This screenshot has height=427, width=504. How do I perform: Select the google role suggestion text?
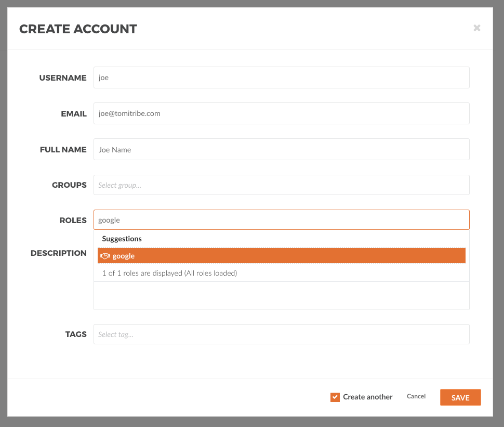(124, 256)
